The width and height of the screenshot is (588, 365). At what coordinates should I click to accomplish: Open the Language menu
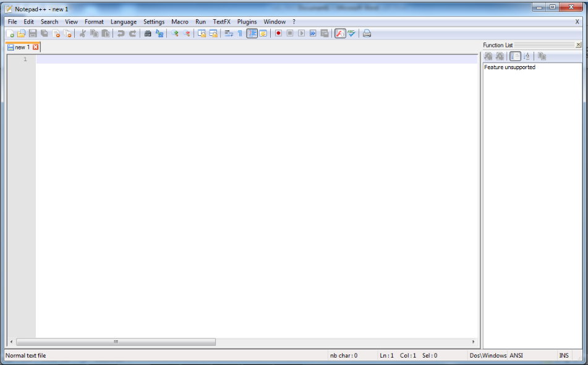point(124,22)
